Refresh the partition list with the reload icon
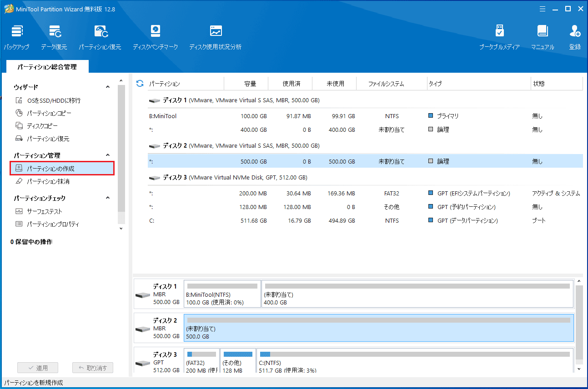588x389 pixels. 140,84
